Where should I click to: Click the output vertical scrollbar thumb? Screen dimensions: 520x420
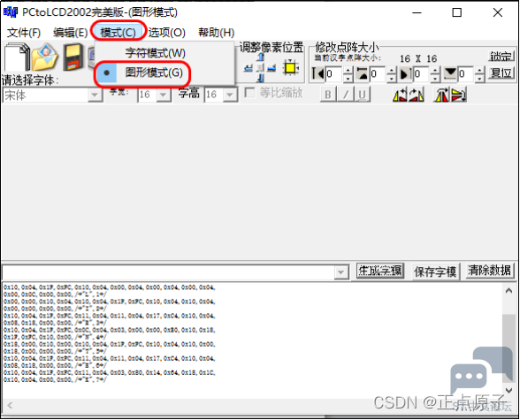click(x=509, y=348)
